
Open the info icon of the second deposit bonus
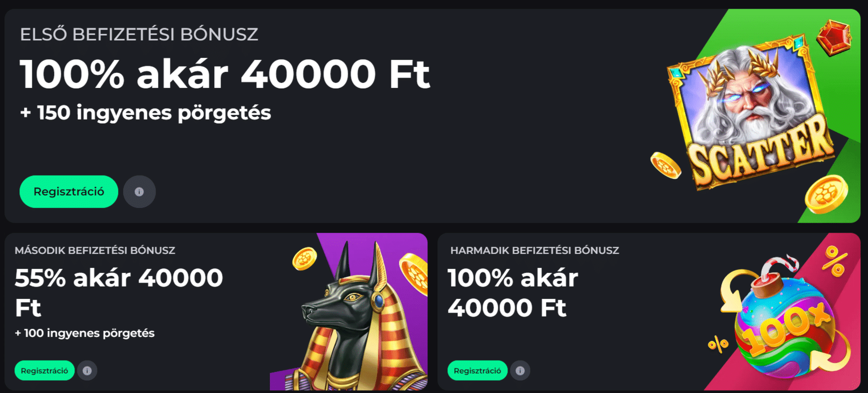[x=87, y=370]
